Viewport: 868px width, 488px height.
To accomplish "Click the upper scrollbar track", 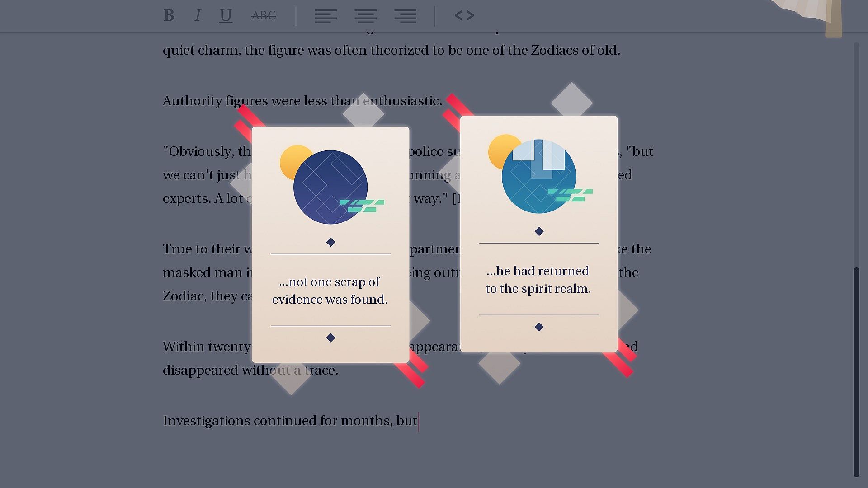I will [856, 154].
